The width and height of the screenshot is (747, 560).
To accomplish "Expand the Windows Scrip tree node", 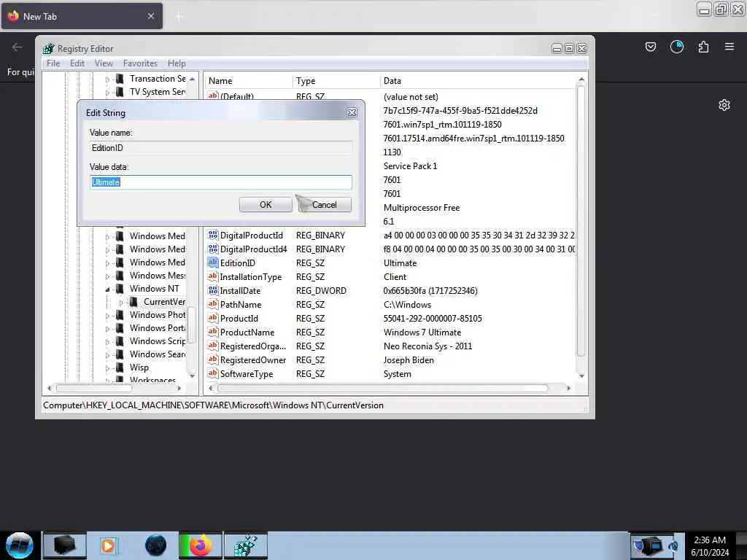I will (107, 342).
